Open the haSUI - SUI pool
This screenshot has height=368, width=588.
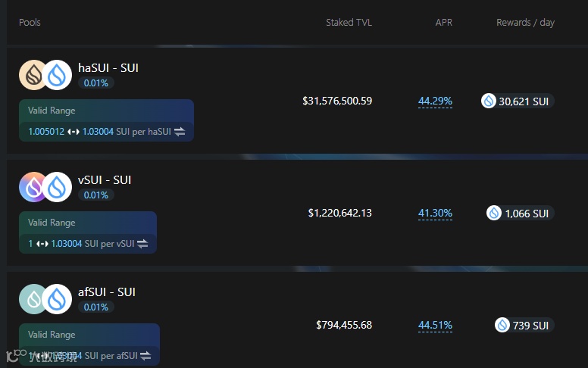[108, 68]
